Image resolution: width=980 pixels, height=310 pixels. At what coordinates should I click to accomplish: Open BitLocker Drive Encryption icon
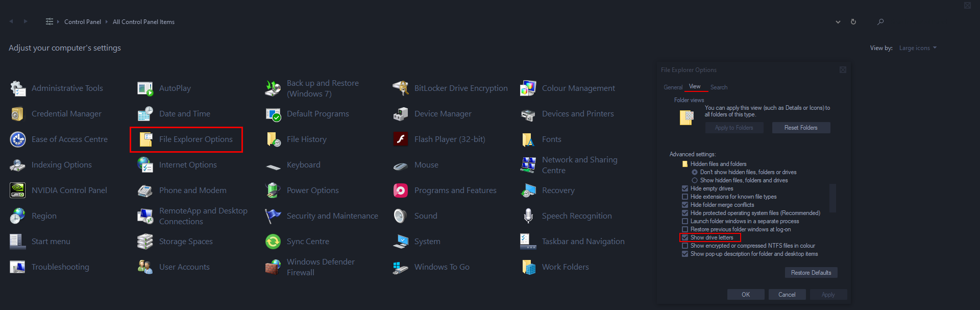click(401, 88)
